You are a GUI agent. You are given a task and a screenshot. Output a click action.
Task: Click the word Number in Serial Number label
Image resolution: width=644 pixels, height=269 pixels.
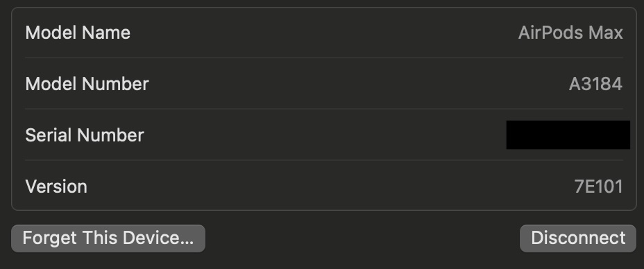pos(110,135)
